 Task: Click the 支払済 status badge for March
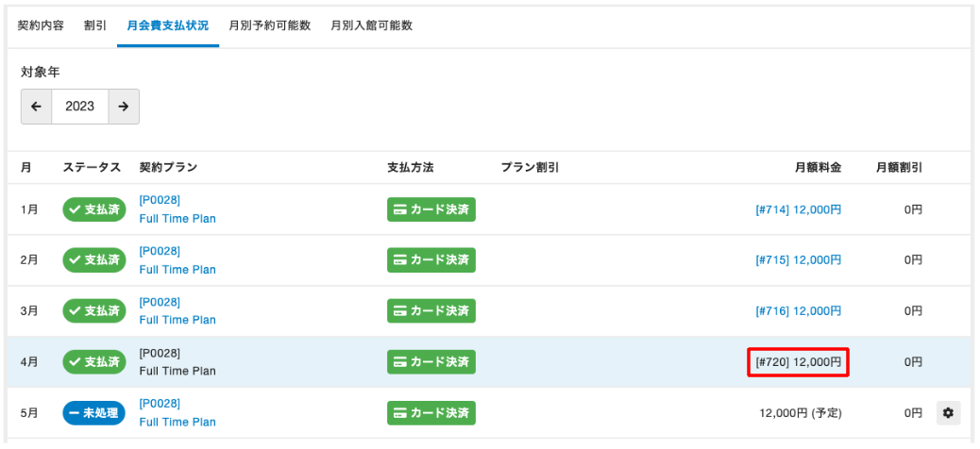click(94, 311)
